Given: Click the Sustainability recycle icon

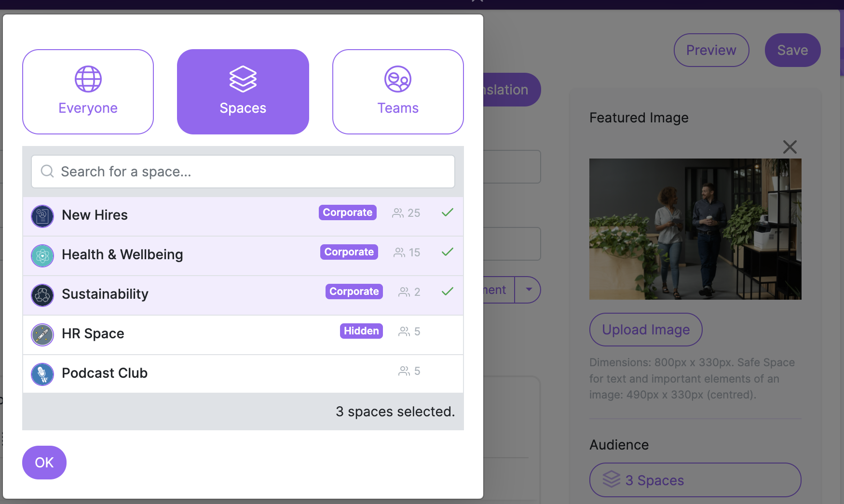Looking at the screenshot, I should pyautogui.click(x=42, y=295).
